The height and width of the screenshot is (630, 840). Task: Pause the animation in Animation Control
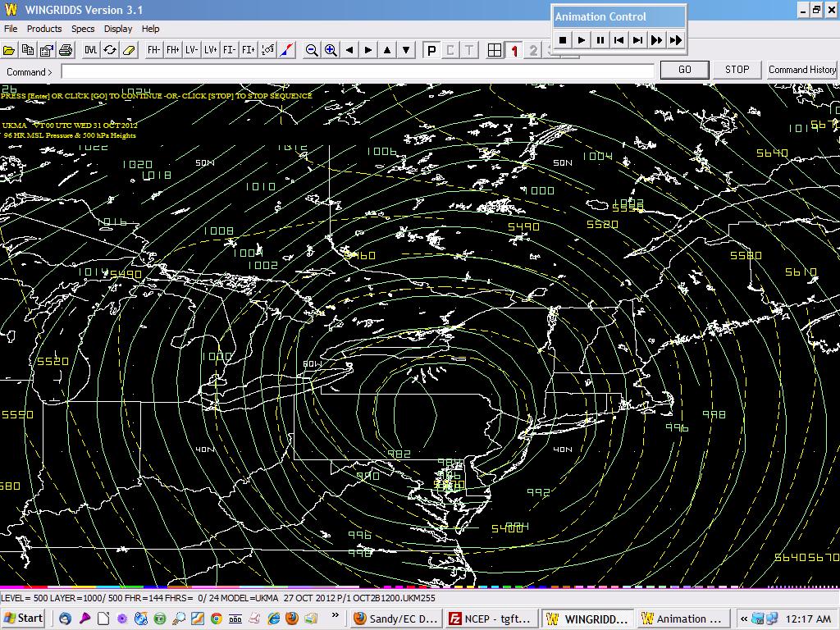click(x=600, y=39)
